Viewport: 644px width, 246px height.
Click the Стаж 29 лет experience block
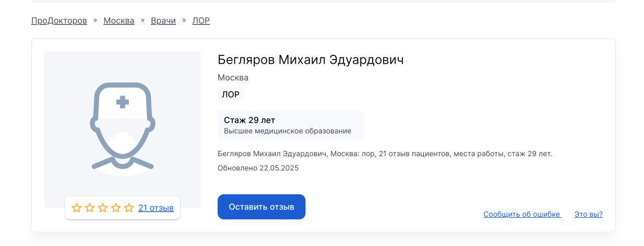290,125
